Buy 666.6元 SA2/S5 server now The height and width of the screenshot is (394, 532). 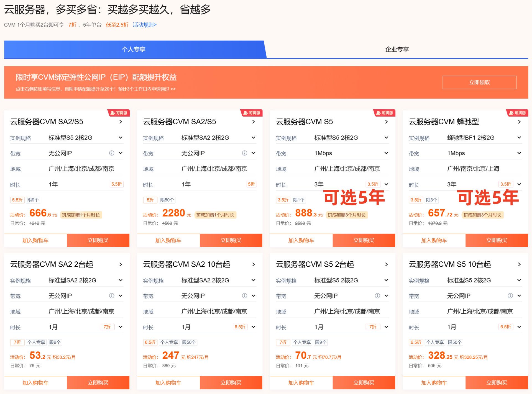(x=98, y=240)
